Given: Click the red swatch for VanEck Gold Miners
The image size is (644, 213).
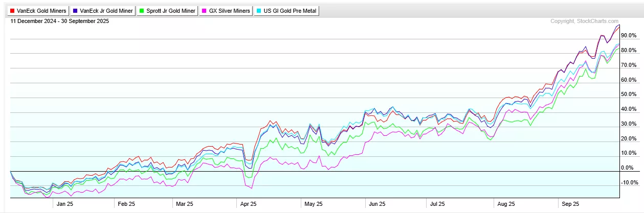Looking at the screenshot, I should click(x=12, y=11).
